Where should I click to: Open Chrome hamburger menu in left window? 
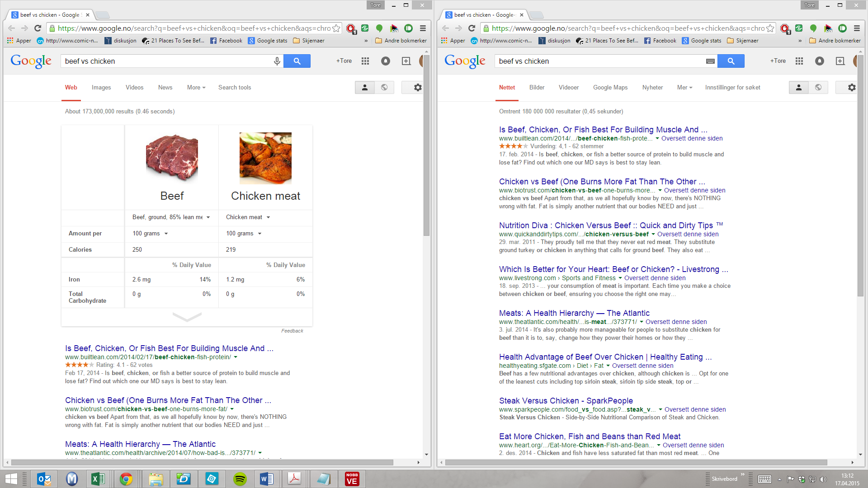(x=423, y=28)
